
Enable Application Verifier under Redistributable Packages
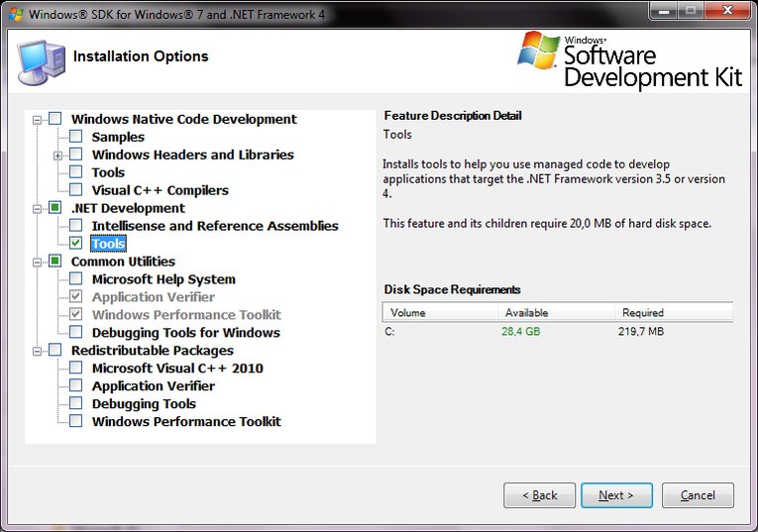(76, 385)
